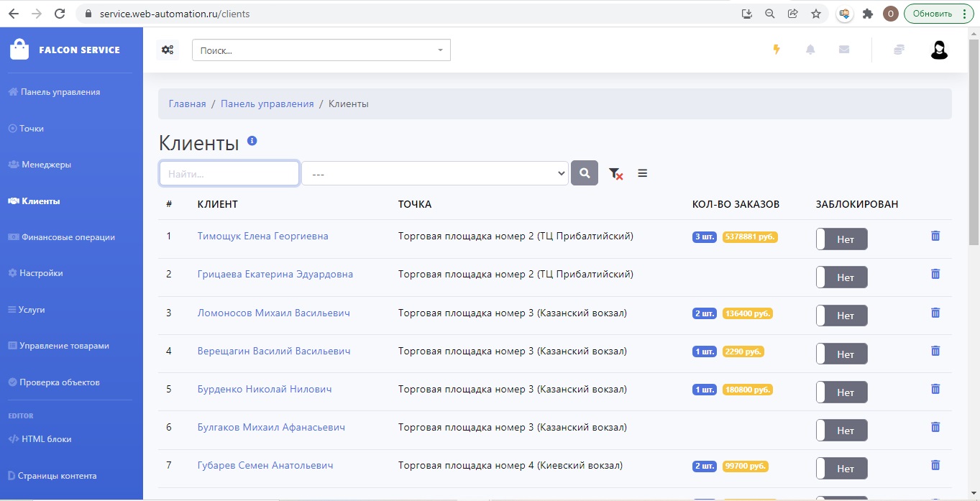Screen dimensions: 980x501
Task: Open the user avatar profile icon
Action: click(939, 50)
